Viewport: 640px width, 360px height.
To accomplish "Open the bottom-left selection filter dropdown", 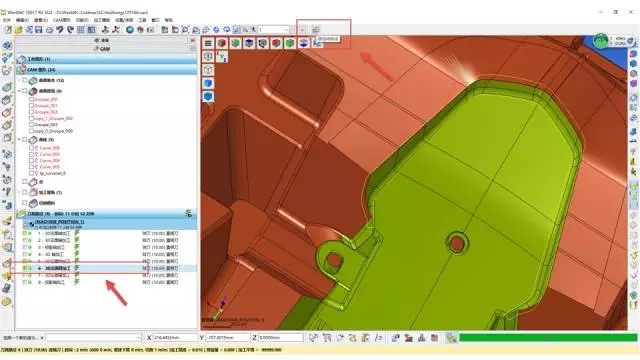I will click(42, 338).
